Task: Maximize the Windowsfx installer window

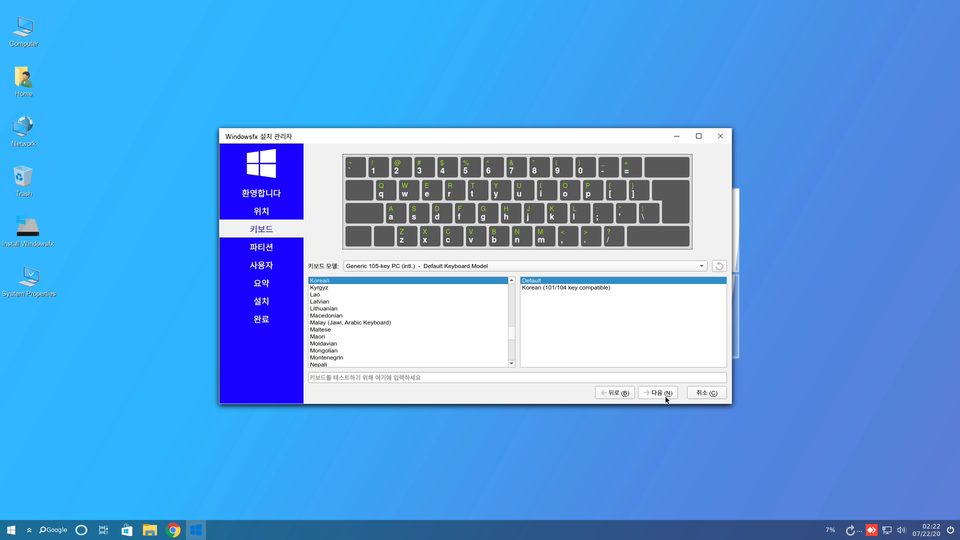Action: (699, 136)
